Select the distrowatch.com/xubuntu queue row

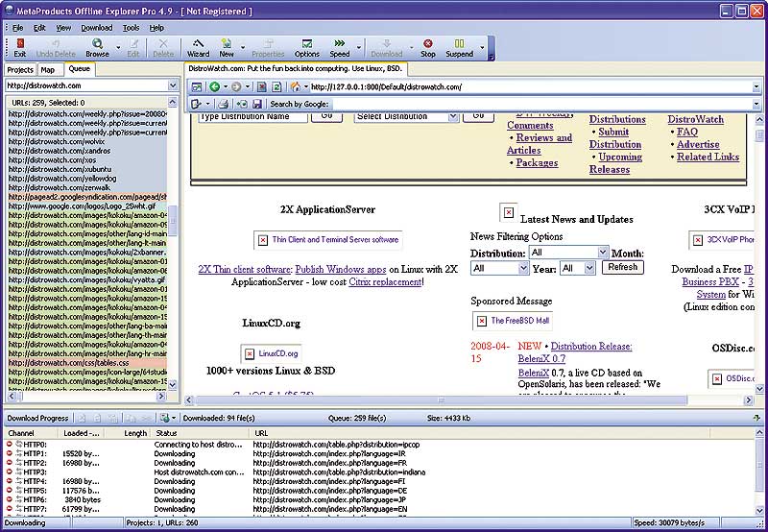pos(87,169)
